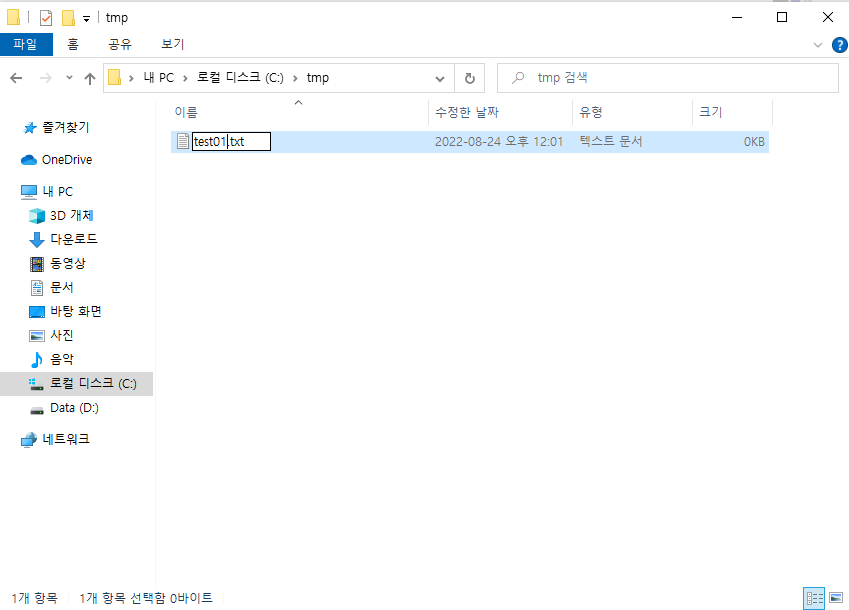Viewport: 849px width, 610px height.
Task: Switch to details view in status bar
Action: (814, 598)
